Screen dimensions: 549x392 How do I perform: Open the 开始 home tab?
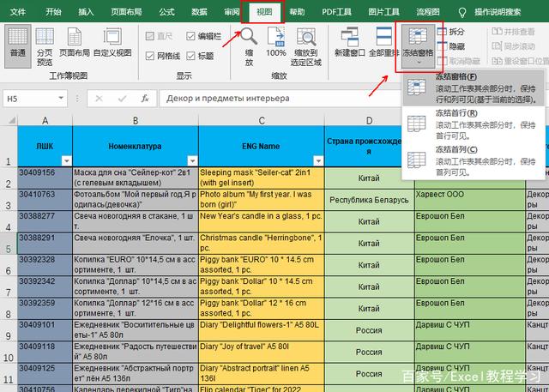53,12
